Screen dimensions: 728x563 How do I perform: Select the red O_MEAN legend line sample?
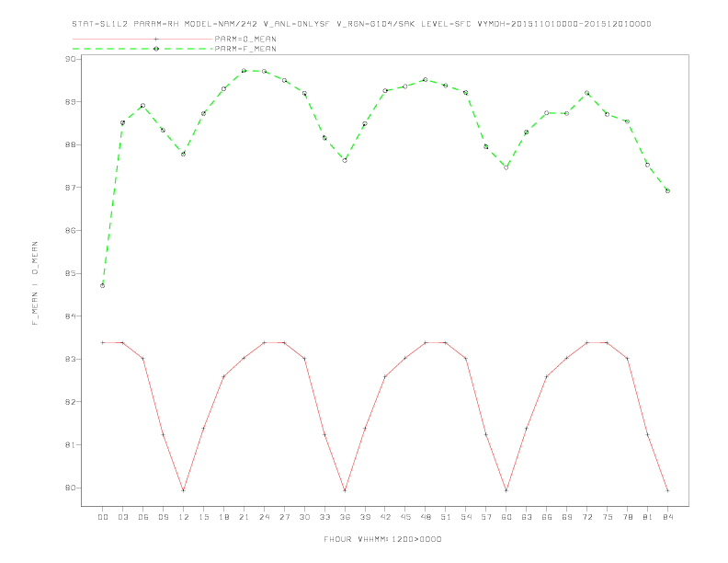tap(142, 39)
